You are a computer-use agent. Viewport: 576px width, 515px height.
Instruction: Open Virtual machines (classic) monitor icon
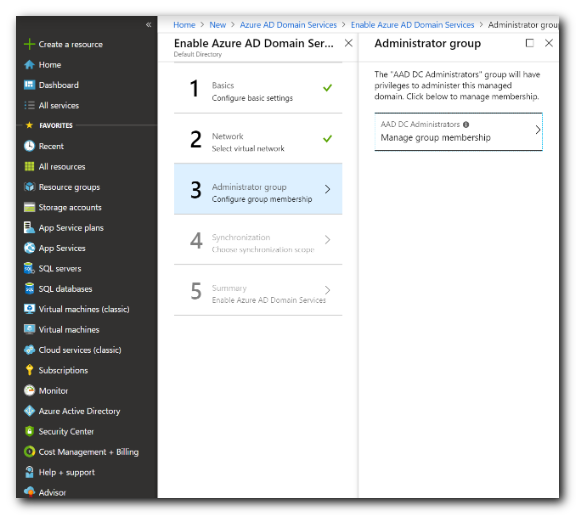[x=29, y=309]
